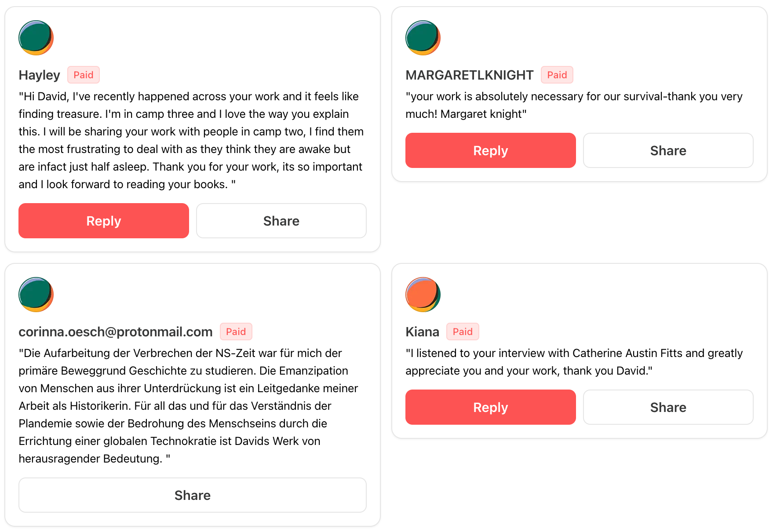The width and height of the screenshot is (773, 532).
Task: Click the Paid badge next to Hayley
Action: tap(84, 75)
